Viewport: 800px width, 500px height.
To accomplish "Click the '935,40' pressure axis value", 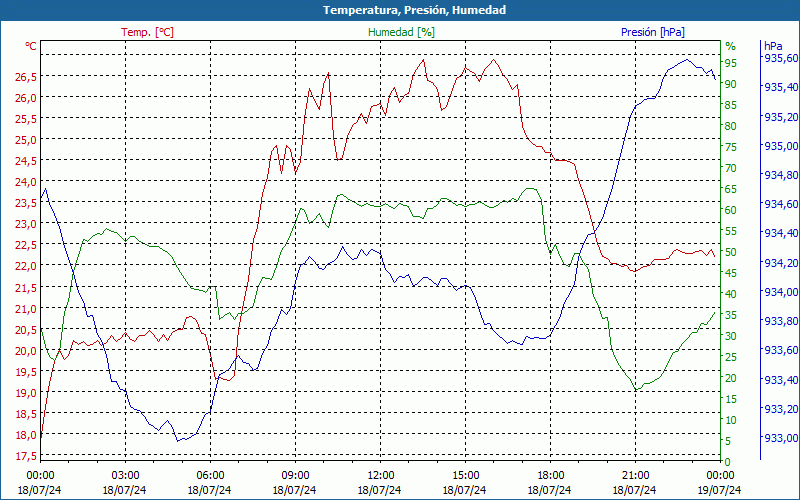I will click(x=781, y=87).
